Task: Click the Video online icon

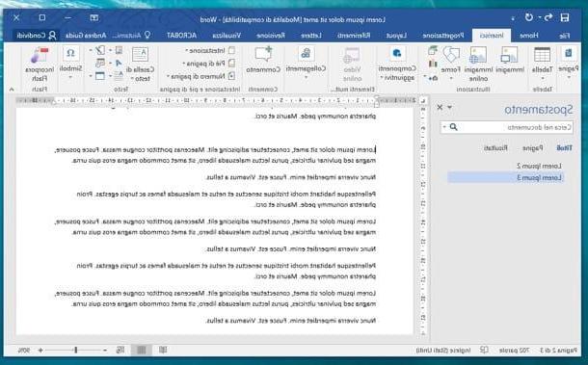Action: tap(352, 55)
